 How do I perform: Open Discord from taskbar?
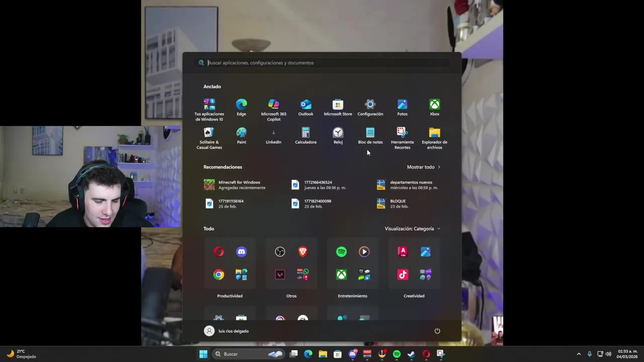click(353, 354)
